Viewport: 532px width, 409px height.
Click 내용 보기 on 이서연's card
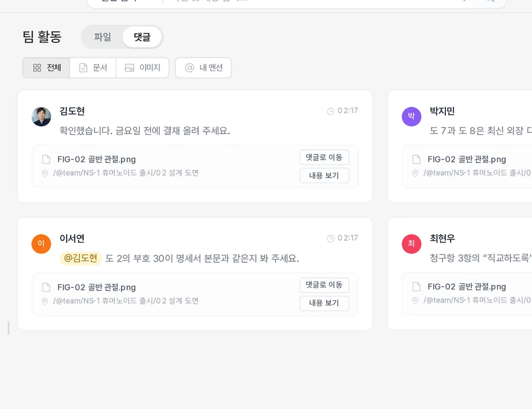click(324, 303)
